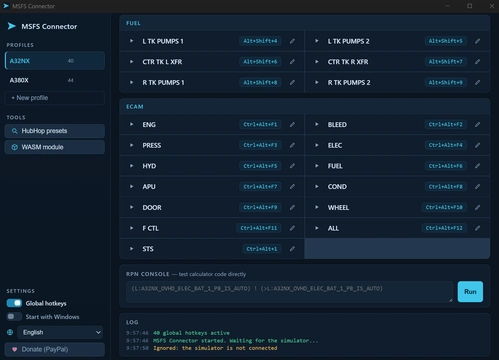Trigger the BLEED play triangle
499x360 pixels.
tap(317, 124)
